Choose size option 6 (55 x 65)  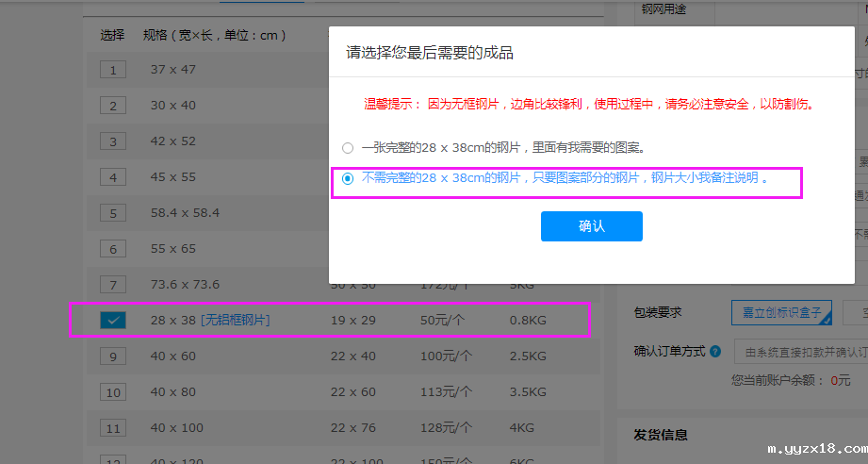113,249
